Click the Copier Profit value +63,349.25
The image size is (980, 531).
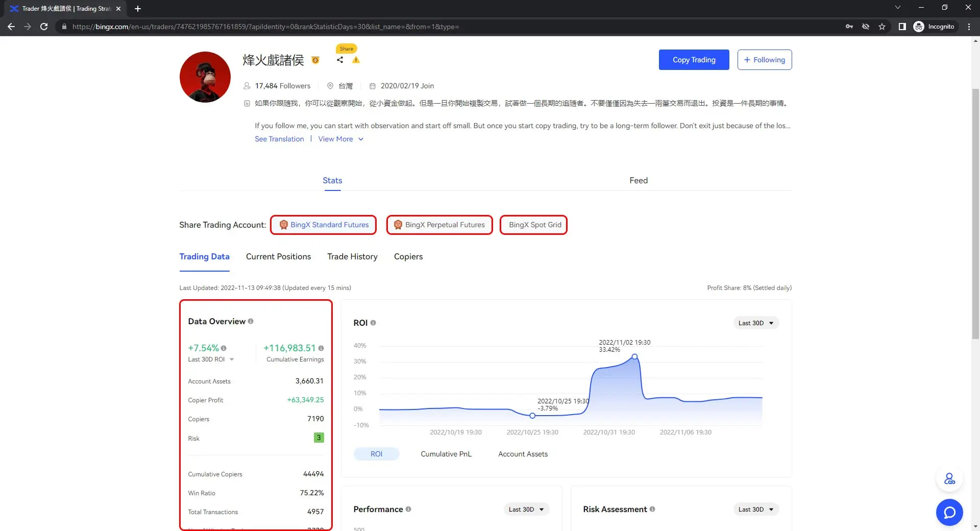[305, 400]
